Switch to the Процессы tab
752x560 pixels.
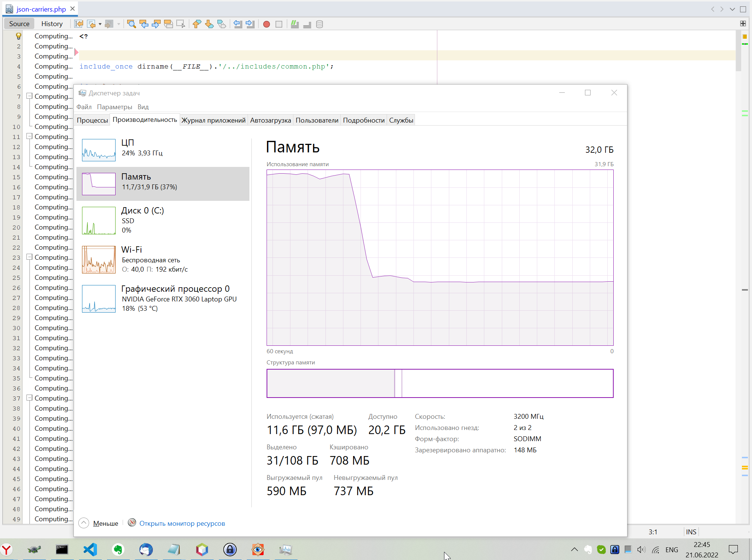click(x=92, y=120)
